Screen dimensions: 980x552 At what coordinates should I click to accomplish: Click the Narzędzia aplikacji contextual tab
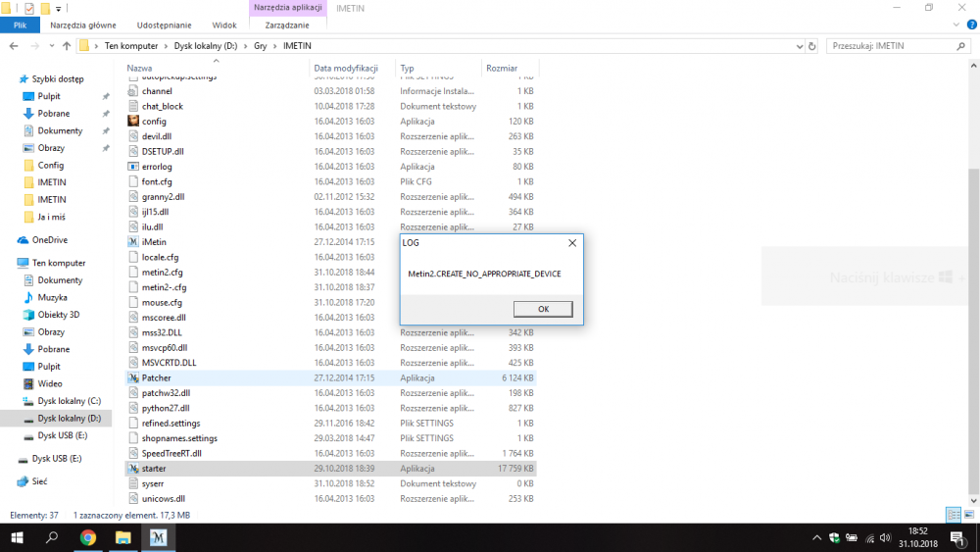point(287,8)
